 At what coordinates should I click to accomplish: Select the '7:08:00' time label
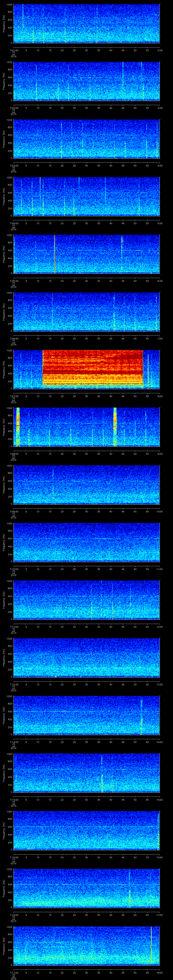[14, 454]
